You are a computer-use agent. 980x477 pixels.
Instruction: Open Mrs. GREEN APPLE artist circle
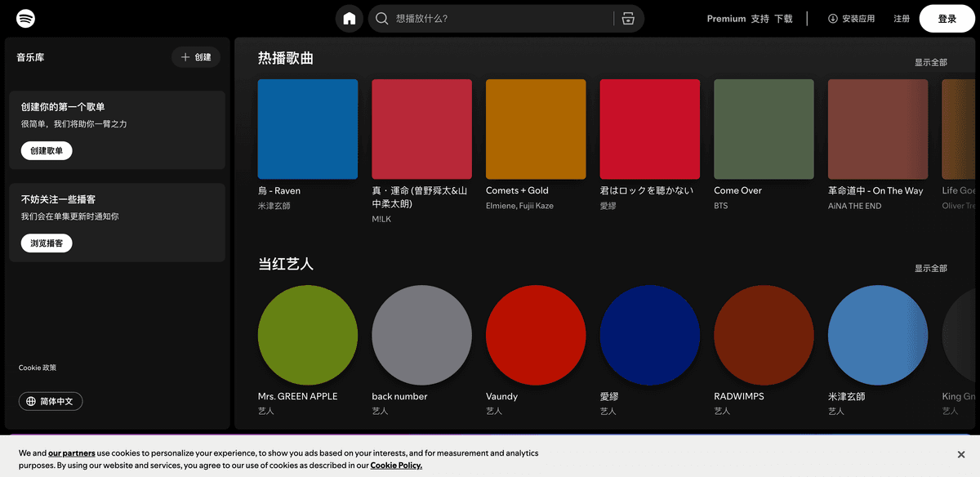pos(308,335)
